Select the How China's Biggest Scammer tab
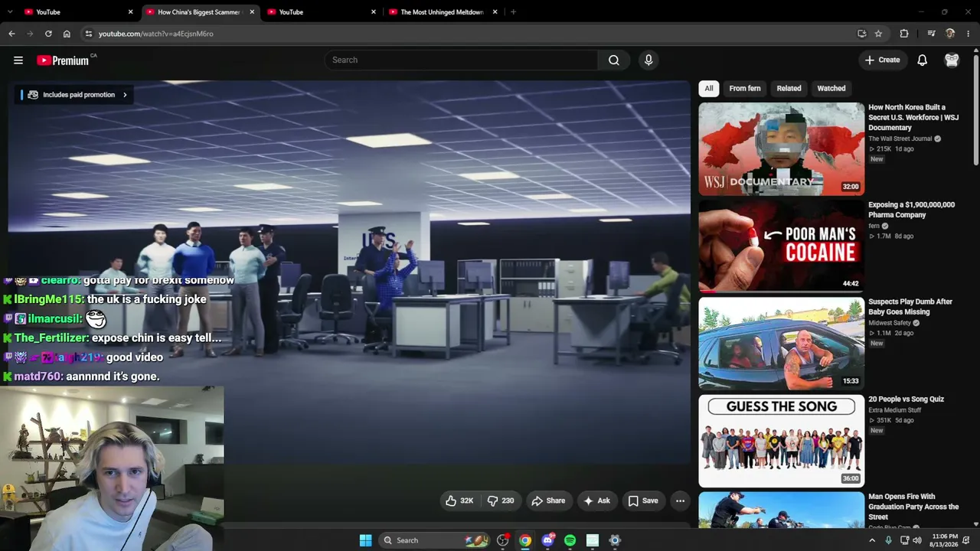The image size is (980, 551). [x=199, y=12]
